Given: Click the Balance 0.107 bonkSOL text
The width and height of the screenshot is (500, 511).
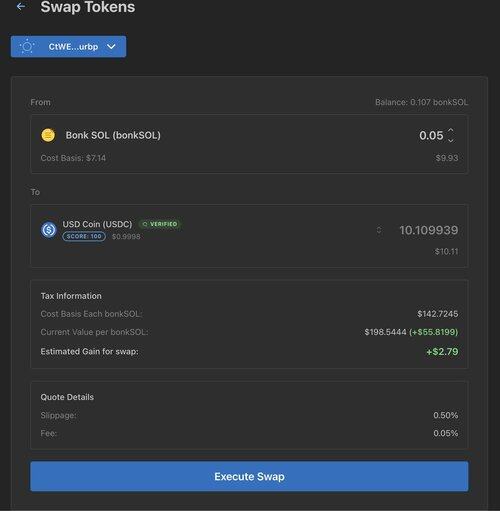Looking at the screenshot, I should tap(421, 102).
